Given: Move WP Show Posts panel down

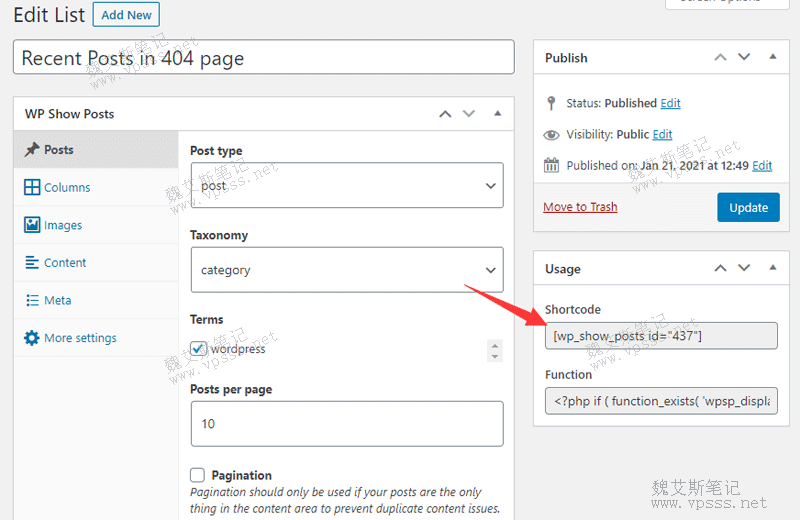Looking at the screenshot, I should (469, 113).
